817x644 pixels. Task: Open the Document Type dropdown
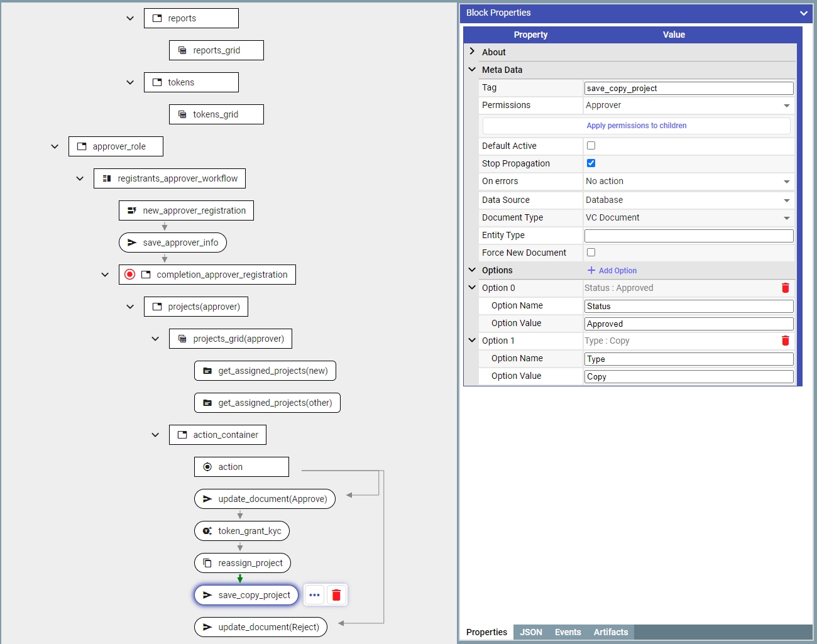click(x=688, y=218)
